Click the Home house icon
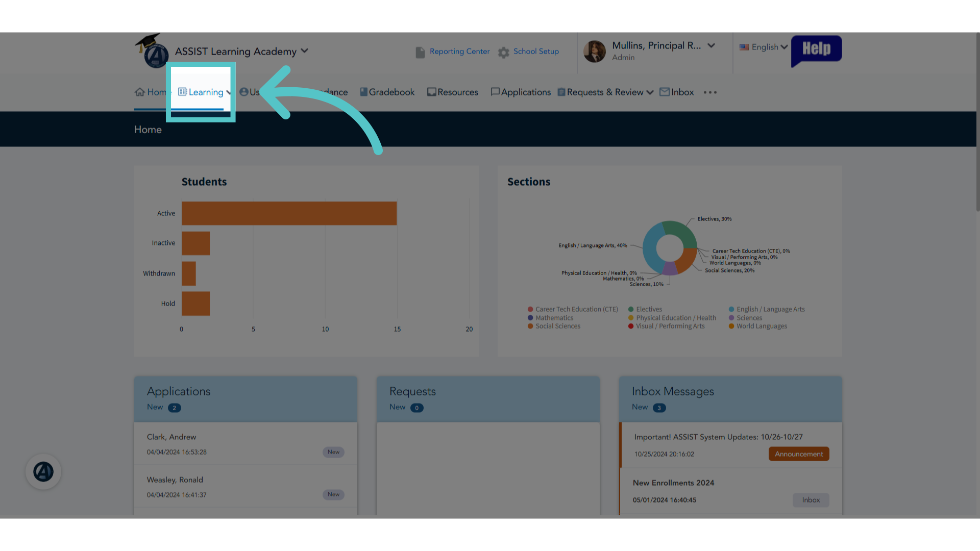Screen dimensions: 980x551 (x=140, y=92)
